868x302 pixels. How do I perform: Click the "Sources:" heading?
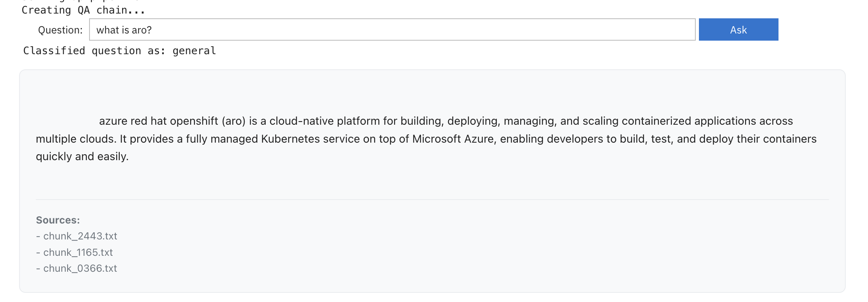(x=58, y=220)
